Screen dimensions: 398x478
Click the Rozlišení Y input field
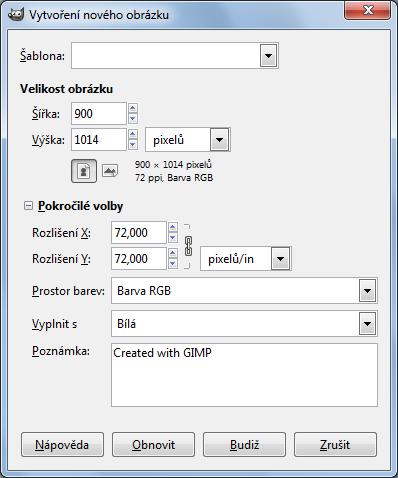click(x=139, y=259)
